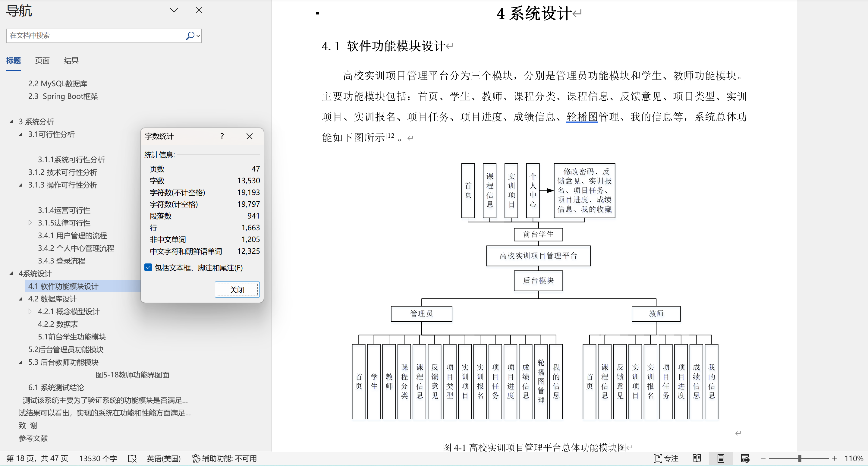
Task: Go to heading 5.2后台管理员功能模块
Action: click(66, 349)
